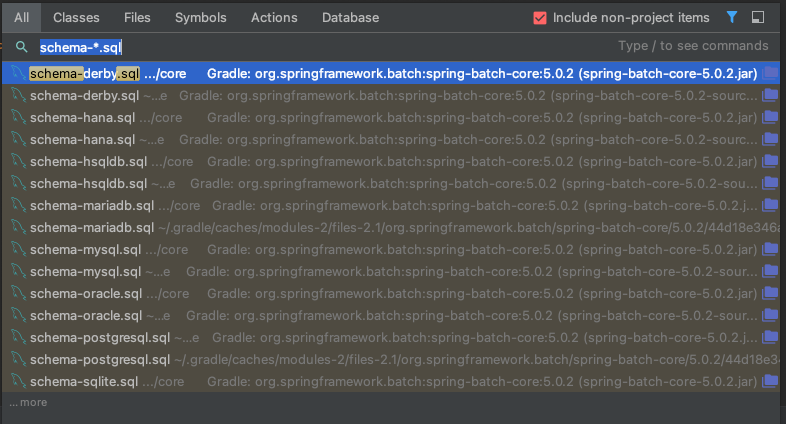Switch to the Actions tab
This screenshot has width=786, height=424.
(274, 18)
